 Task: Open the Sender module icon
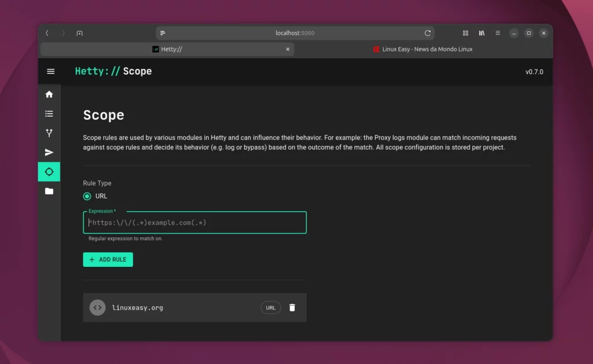49,152
